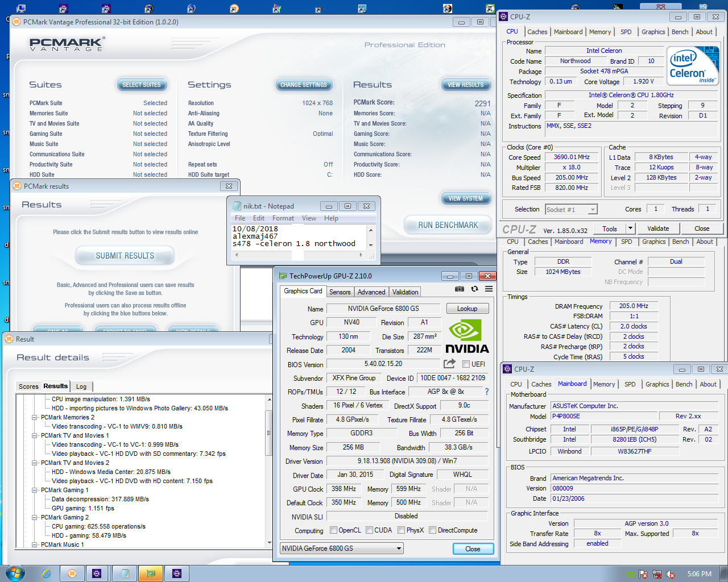Viewport: 728px width, 582px height.
Task: Click the BIOS Version 5.40.02.15.20 field
Action: point(383,364)
